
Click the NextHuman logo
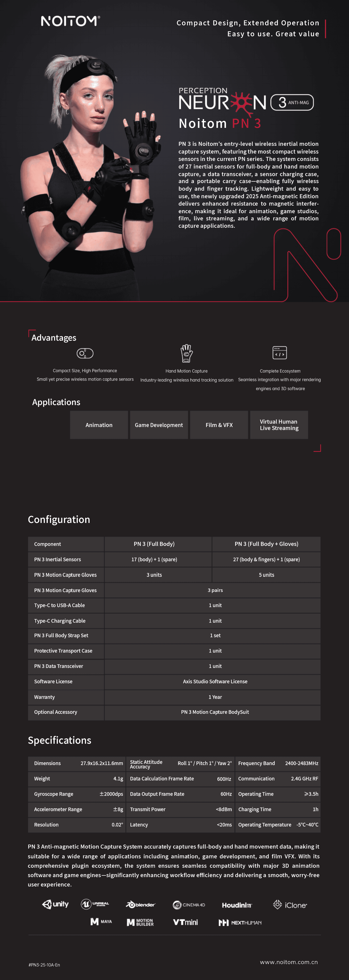240,923
